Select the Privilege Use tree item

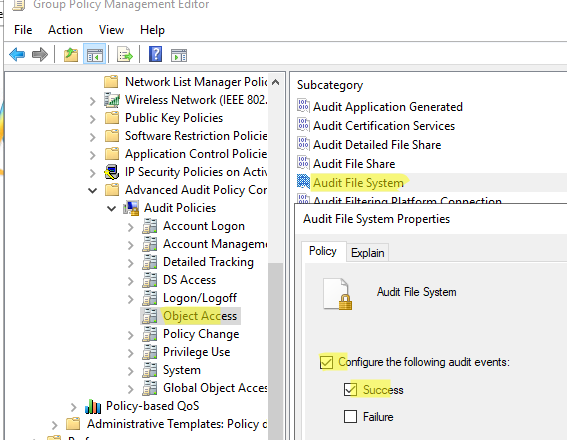(196, 352)
